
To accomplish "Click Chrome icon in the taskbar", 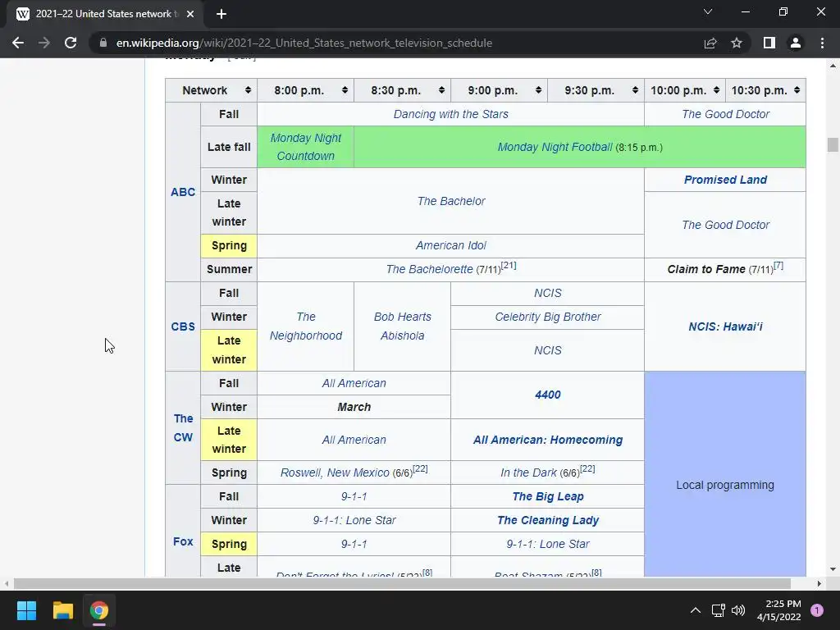I will tap(99, 610).
